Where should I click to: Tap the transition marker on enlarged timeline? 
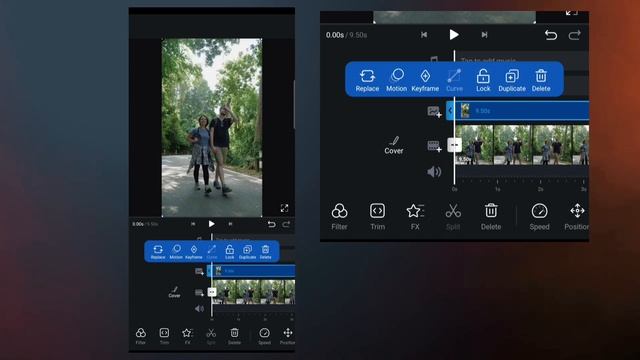pyautogui.click(x=454, y=145)
